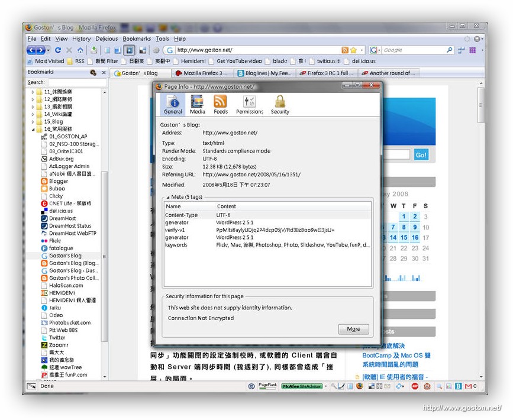Go back with the Back arrow button
The width and height of the screenshot is (513, 420).
click(x=31, y=50)
